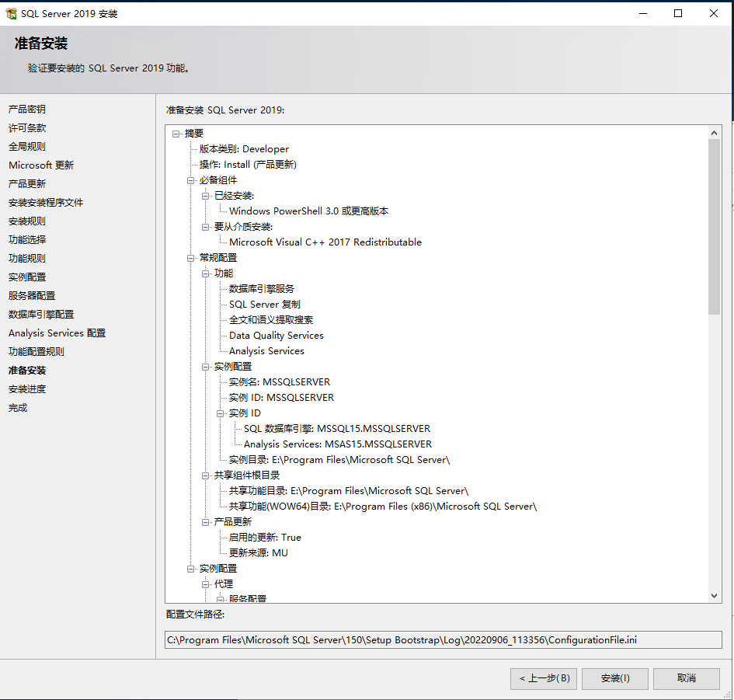734x700 pixels.
Task: Collapse the 产品更新 tree node
Action: 206,522
